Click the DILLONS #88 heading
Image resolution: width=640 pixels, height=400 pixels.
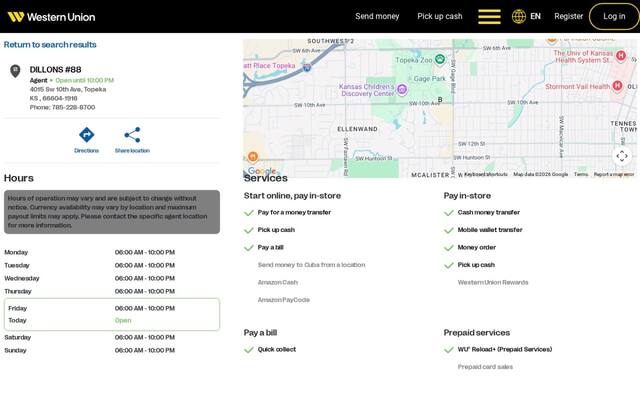[56, 69]
